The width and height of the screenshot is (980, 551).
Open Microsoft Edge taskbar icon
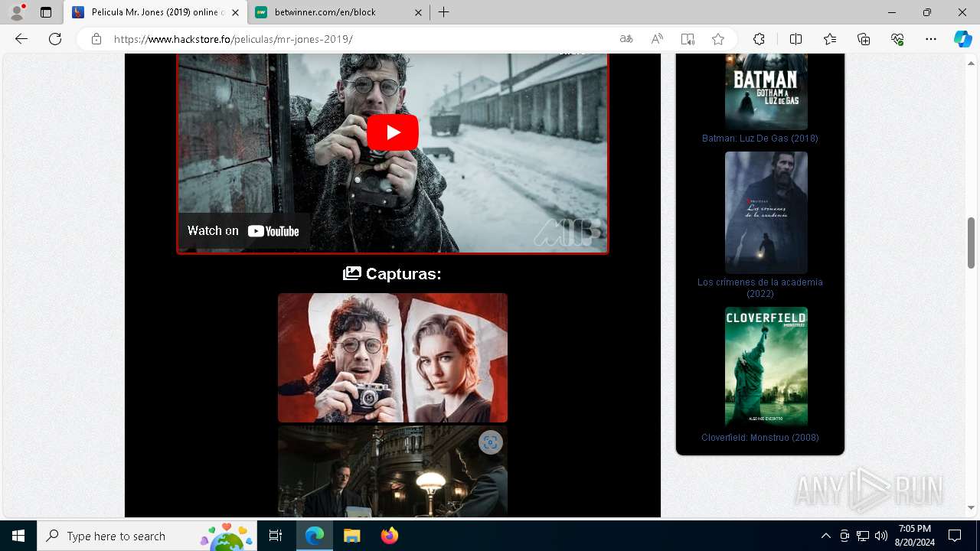point(315,536)
